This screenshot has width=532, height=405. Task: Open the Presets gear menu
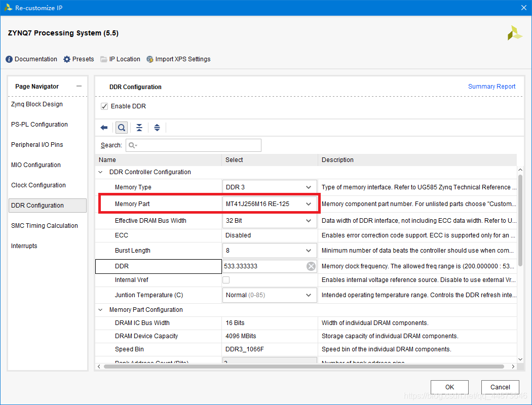67,59
